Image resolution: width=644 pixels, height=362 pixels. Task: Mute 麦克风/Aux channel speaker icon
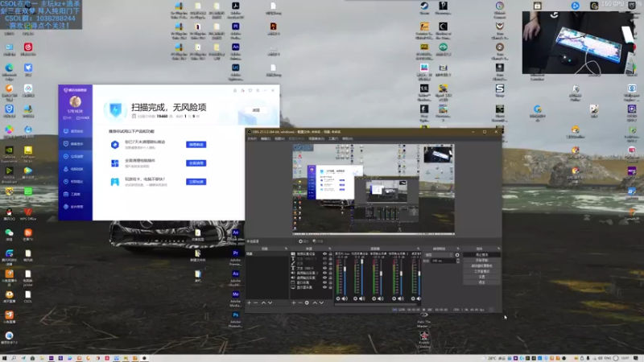pyautogui.click(x=345, y=298)
